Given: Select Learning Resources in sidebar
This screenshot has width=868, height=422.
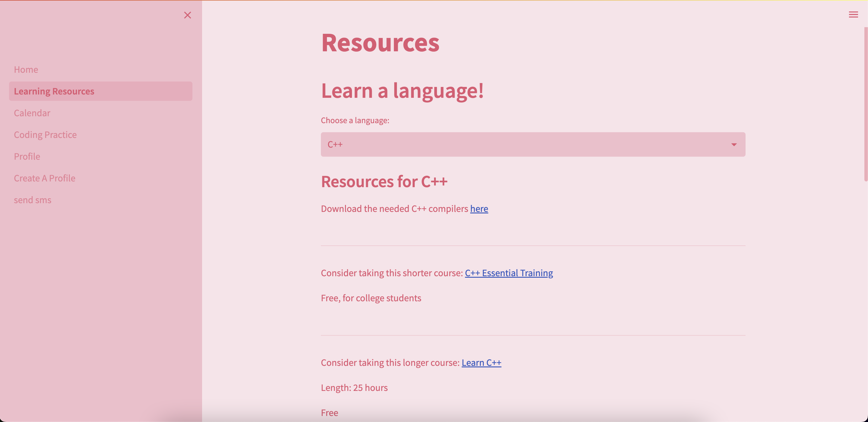Looking at the screenshot, I should coord(54,91).
